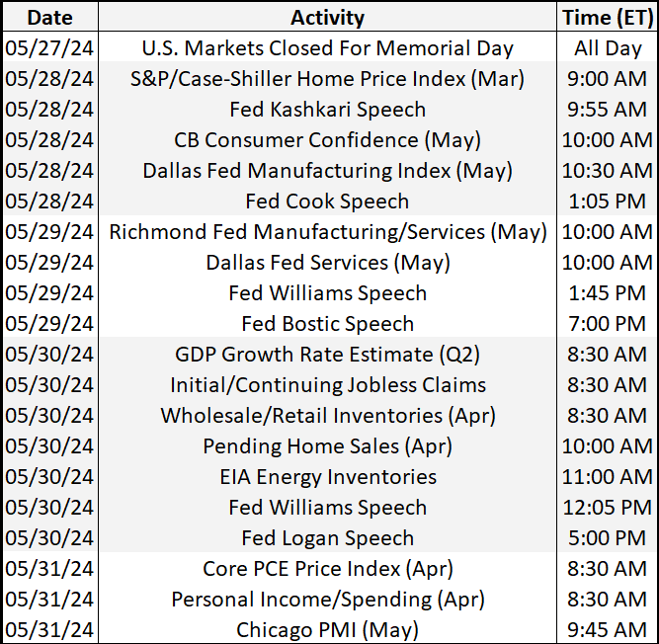Select Core PCE Price Index (Apr)
The width and height of the screenshot is (659, 644).
(x=327, y=569)
